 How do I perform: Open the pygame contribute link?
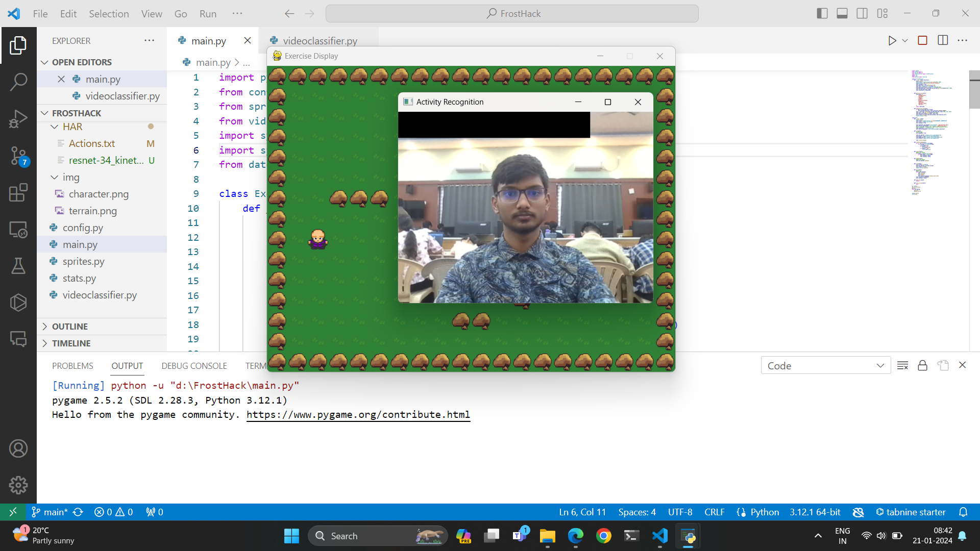[358, 415]
